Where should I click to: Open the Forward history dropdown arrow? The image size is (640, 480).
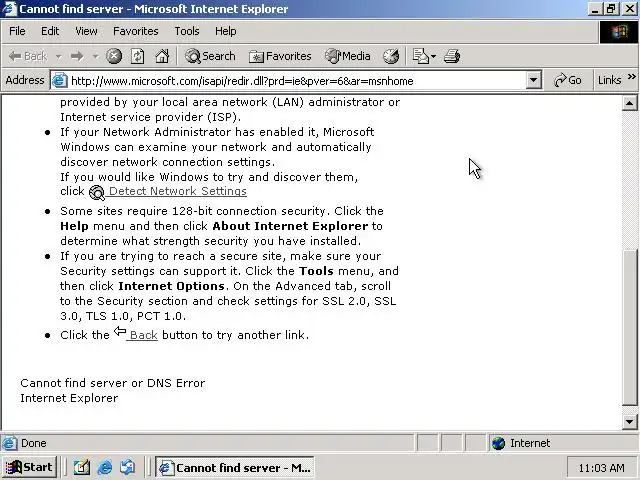tap(96, 56)
